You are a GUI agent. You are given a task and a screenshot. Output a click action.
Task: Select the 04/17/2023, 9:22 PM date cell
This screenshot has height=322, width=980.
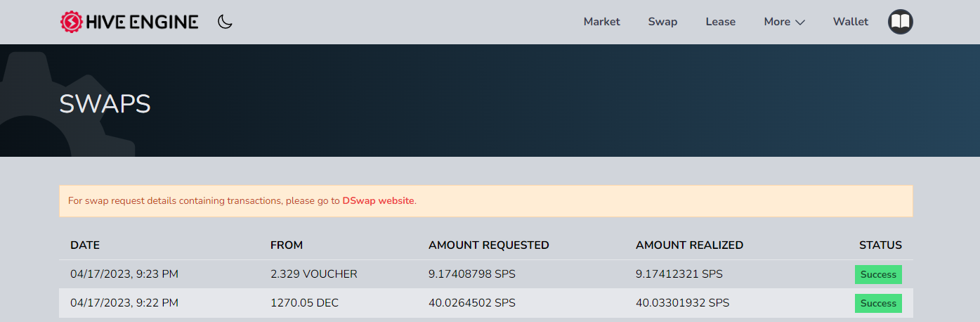pyautogui.click(x=124, y=303)
